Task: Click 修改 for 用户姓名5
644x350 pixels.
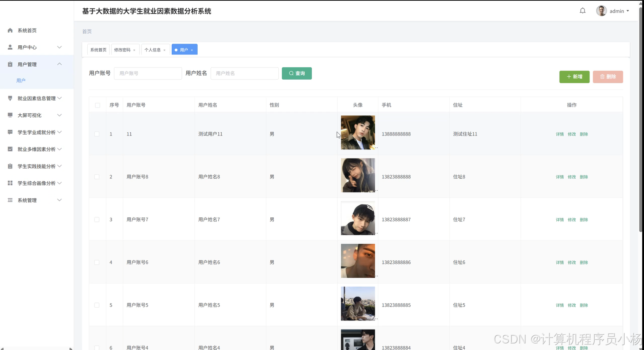Action: (572, 305)
